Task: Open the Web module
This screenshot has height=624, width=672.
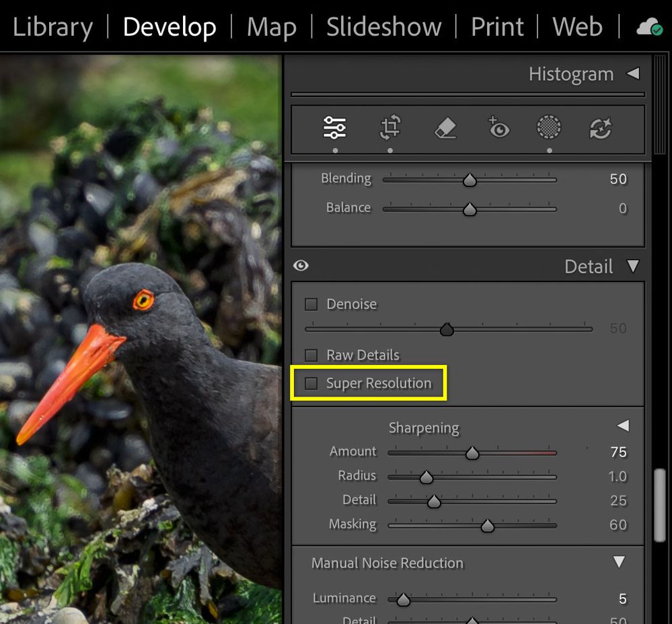Action: [576, 26]
